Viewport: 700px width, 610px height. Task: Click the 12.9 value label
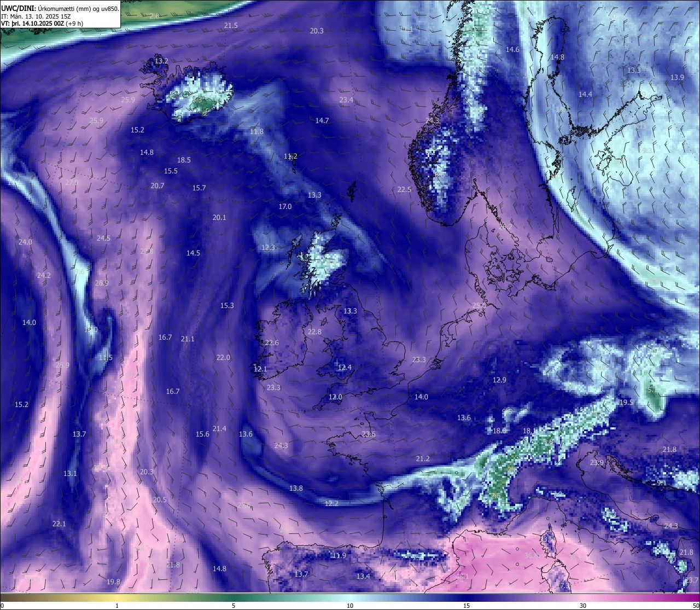point(499,380)
